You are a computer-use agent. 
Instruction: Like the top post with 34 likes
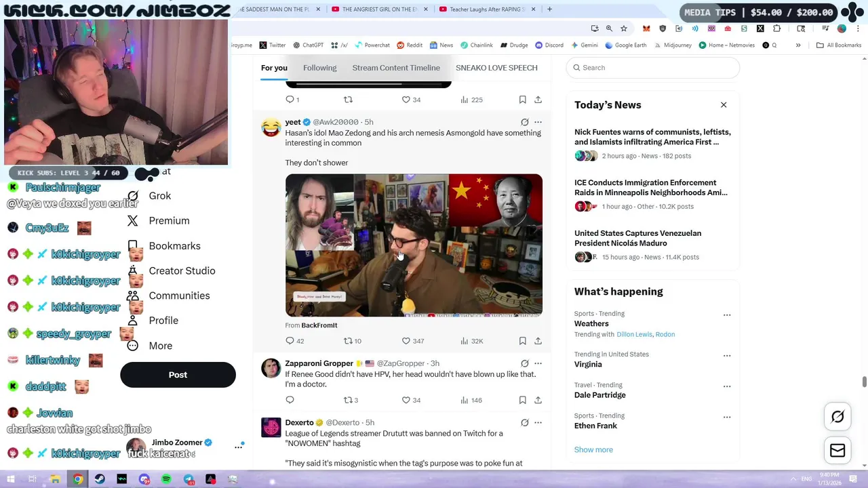(412, 100)
